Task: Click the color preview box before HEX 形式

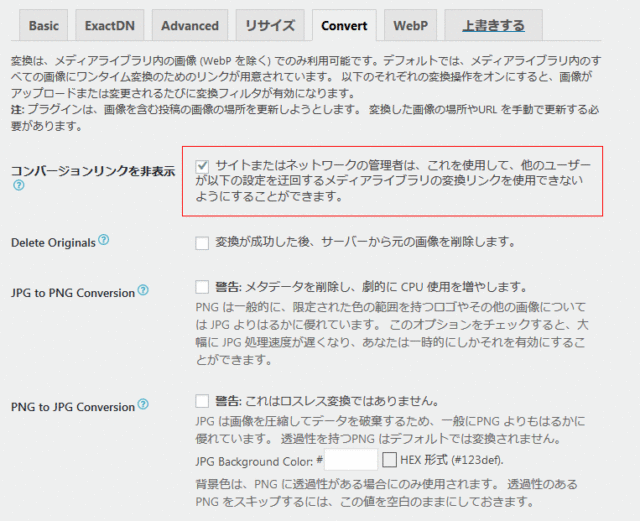Action: click(389, 460)
